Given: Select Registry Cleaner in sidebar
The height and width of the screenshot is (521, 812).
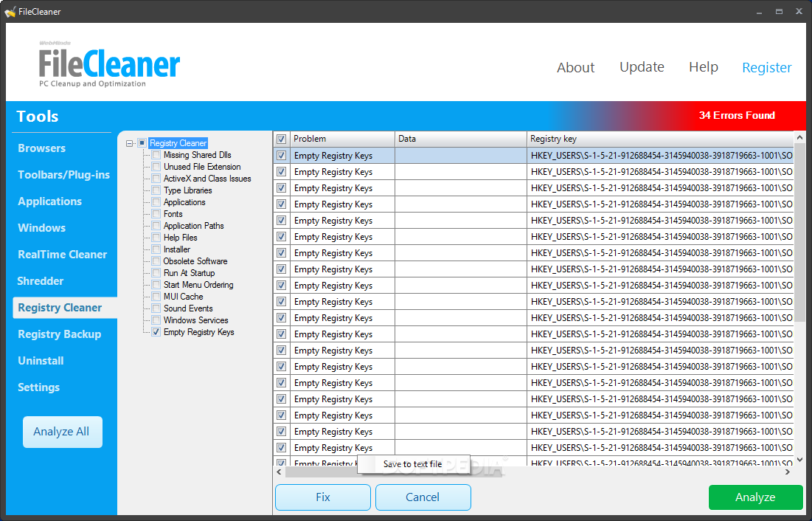Looking at the screenshot, I should tap(65, 308).
